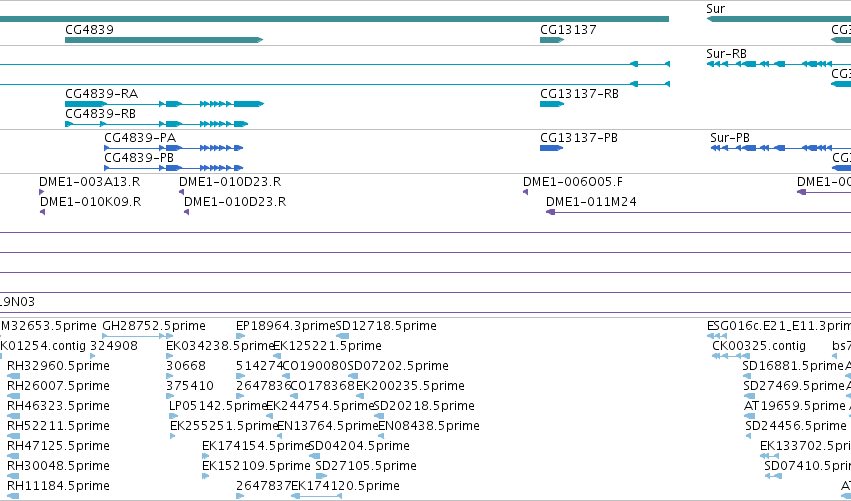
Task: Click the Sur-RB transcript label
Action: point(726,54)
